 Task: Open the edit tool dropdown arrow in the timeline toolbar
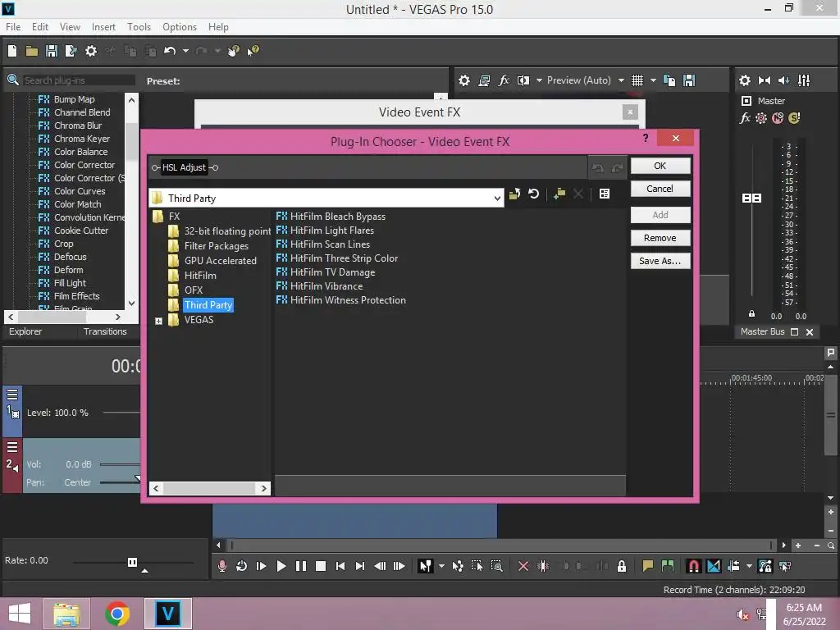click(441, 566)
